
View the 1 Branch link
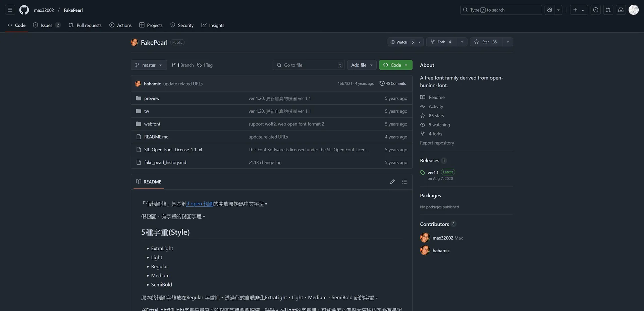pyautogui.click(x=182, y=65)
